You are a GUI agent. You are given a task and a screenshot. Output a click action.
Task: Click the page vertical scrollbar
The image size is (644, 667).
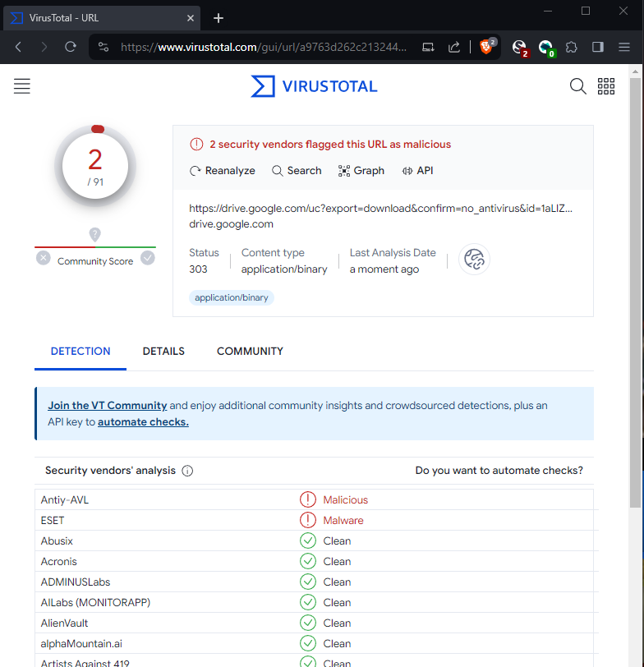pos(635,292)
